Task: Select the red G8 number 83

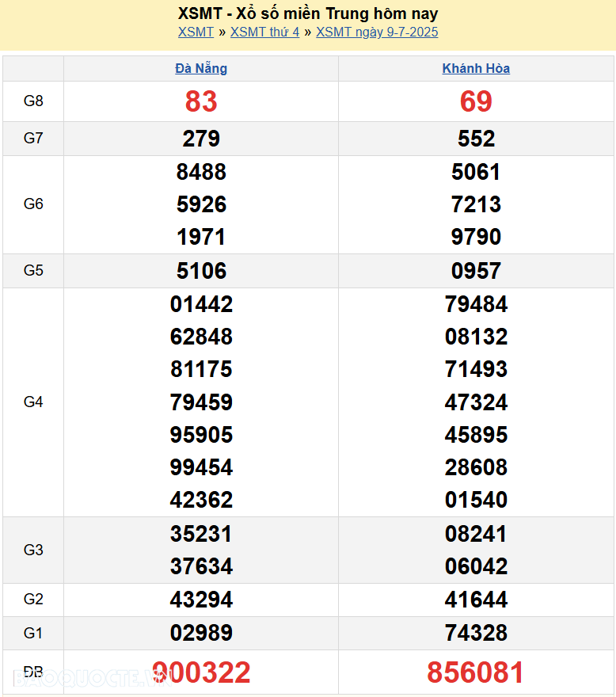Action: pyautogui.click(x=201, y=101)
